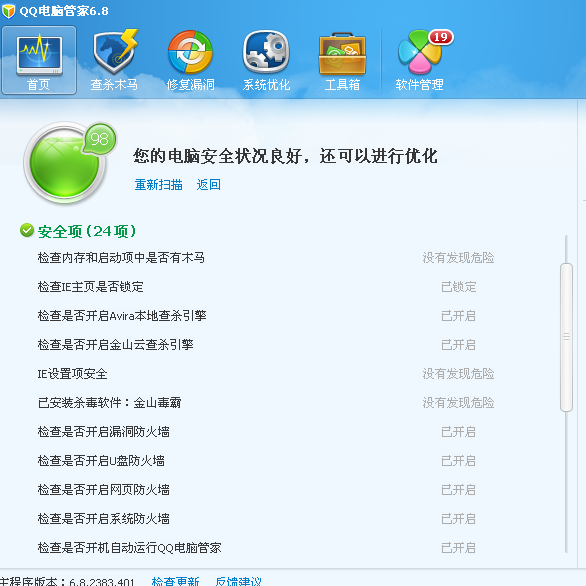
Task: Click the green health score orb
Action: click(64, 164)
